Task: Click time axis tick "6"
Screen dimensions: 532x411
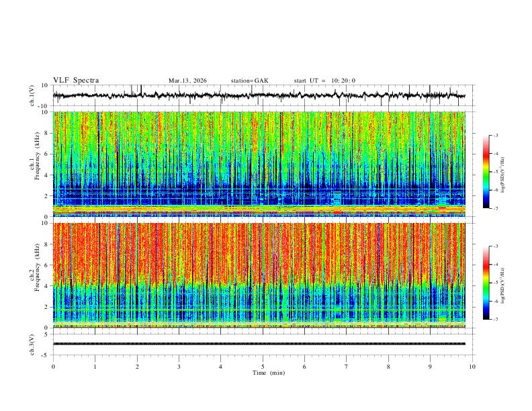Action: click(305, 367)
